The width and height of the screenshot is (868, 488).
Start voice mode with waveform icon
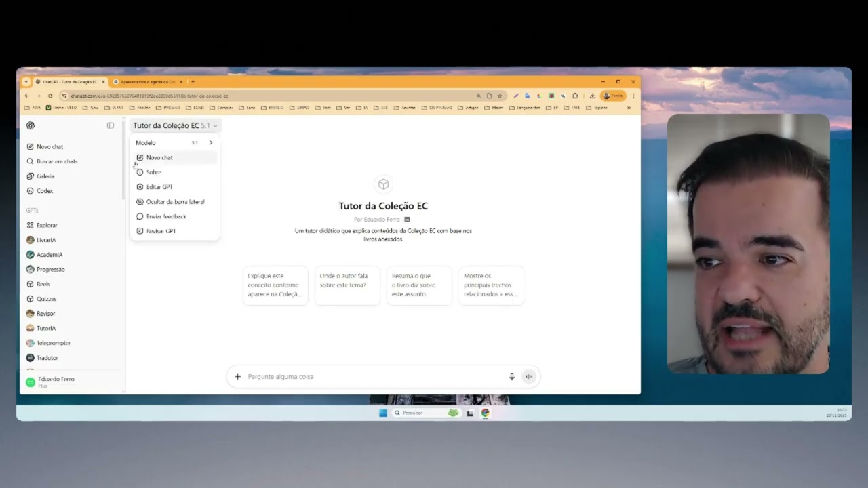(x=529, y=377)
